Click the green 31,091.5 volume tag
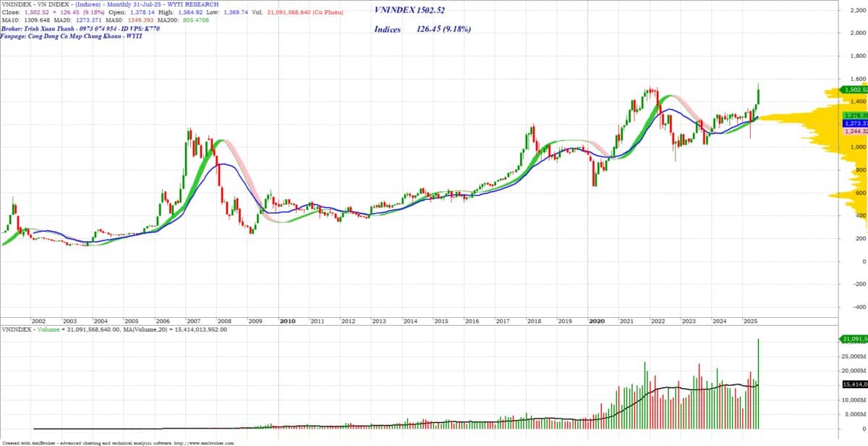868x446 pixels. tap(854, 339)
